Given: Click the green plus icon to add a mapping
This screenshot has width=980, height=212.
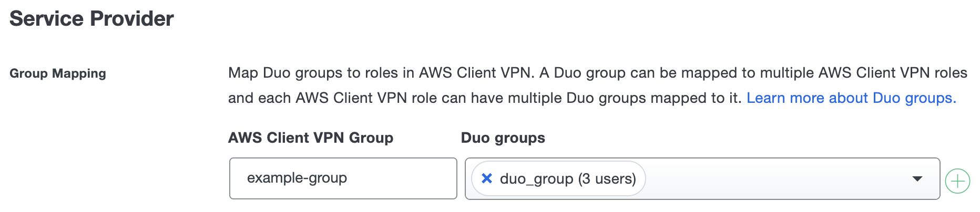Looking at the screenshot, I should (x=957, y=181).
